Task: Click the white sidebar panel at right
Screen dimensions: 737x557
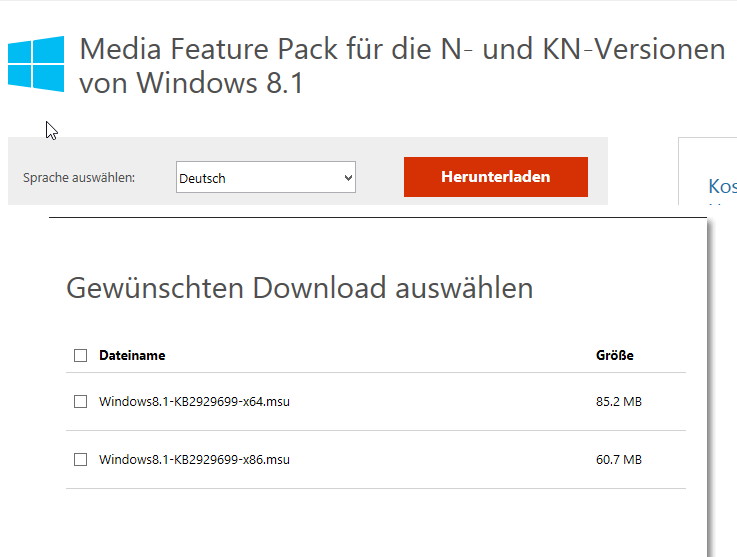Action: pos(707,171)
